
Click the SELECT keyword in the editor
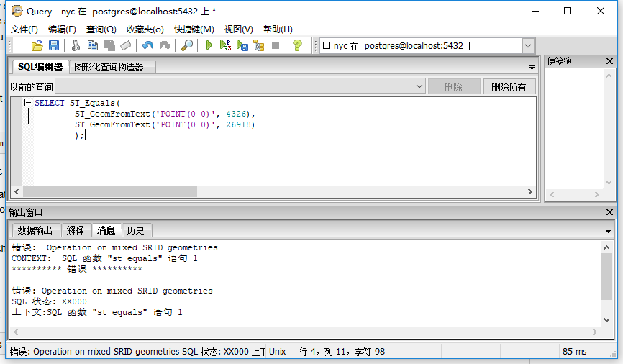coord(49,104)
